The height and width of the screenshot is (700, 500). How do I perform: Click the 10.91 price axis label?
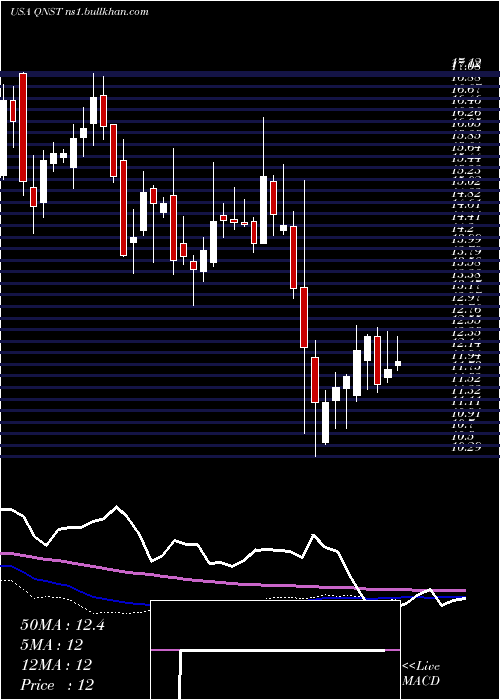tap(466, 414)
